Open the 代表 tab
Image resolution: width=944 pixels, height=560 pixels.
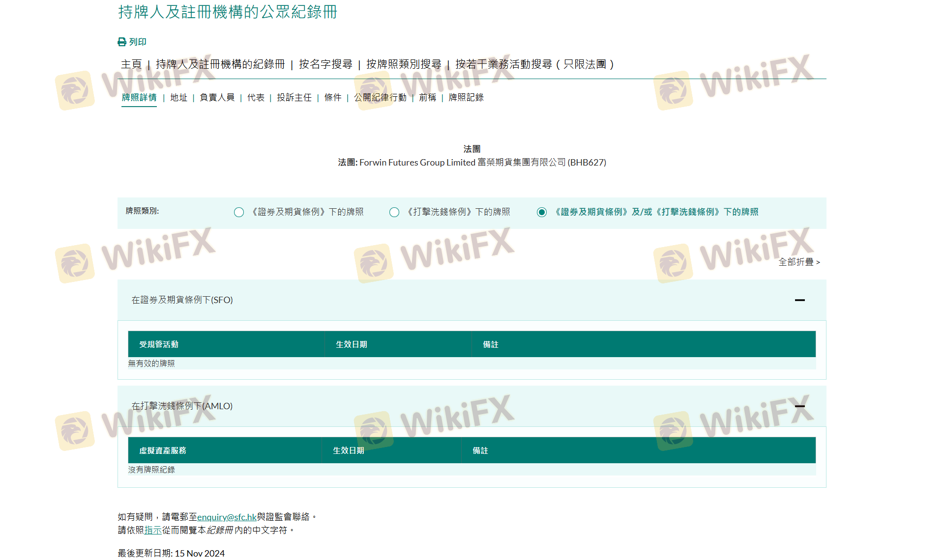[256, 98]
